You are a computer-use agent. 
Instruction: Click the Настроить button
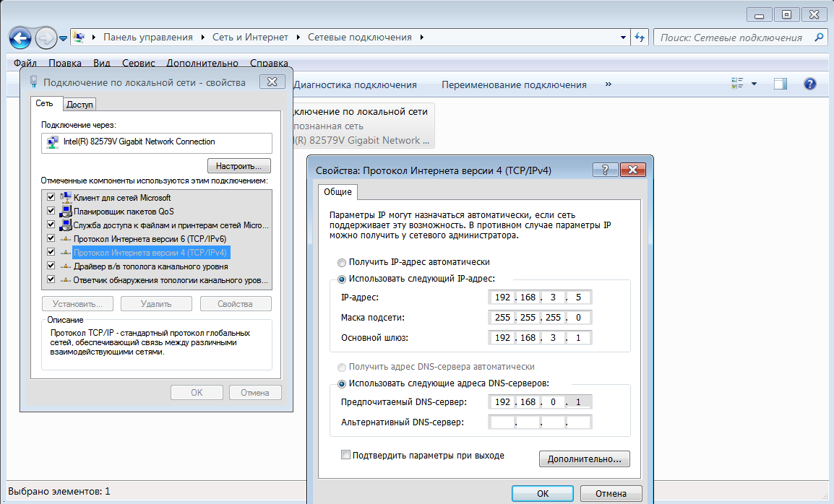click(x=238, y=165)
